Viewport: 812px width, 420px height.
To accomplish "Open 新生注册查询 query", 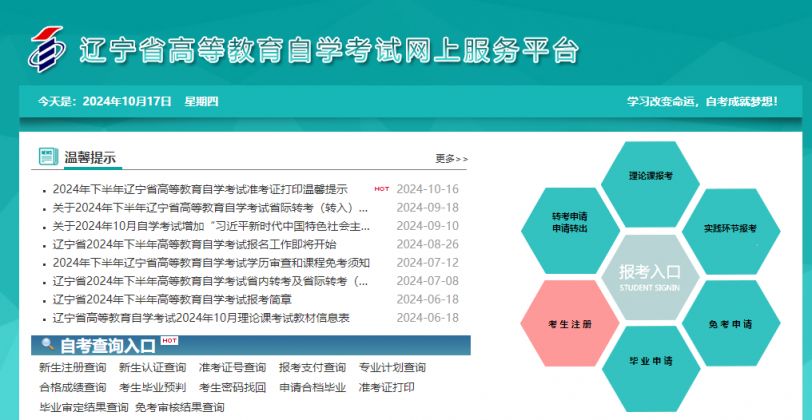I will coord(72,368).
